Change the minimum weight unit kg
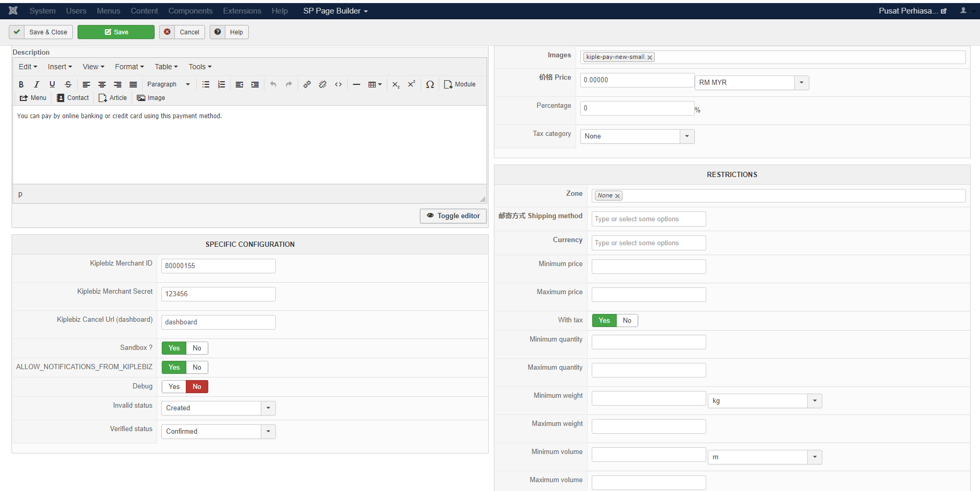The height and width of the screenshot is (491, 980). [x=765, y=401]
